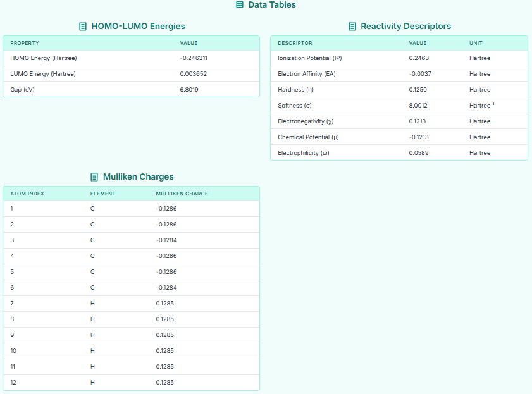This screenshot has height=394, width=532.
Task: Click the icon next to Mulliken Charges title
Action: (x=95, y=177)
